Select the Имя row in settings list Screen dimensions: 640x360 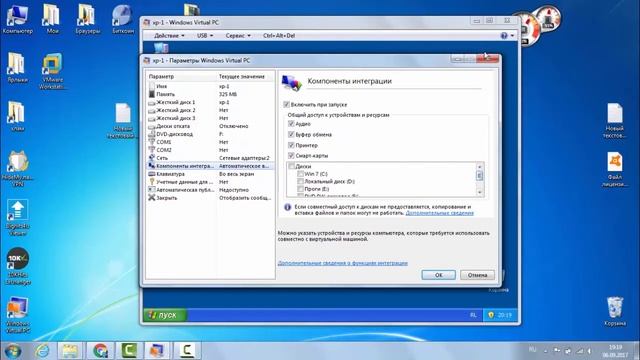(x=210, y=86)
